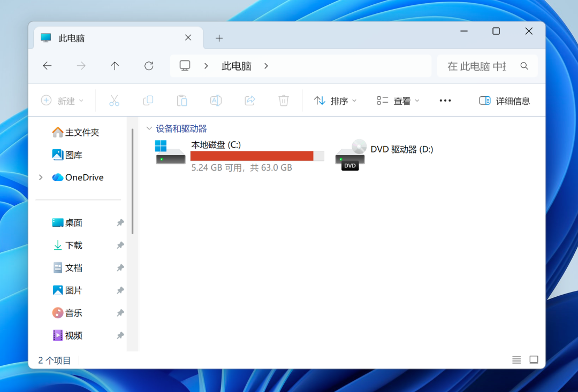
Task: Click the 设备和驱动器 group header
Action: [181, 128]
